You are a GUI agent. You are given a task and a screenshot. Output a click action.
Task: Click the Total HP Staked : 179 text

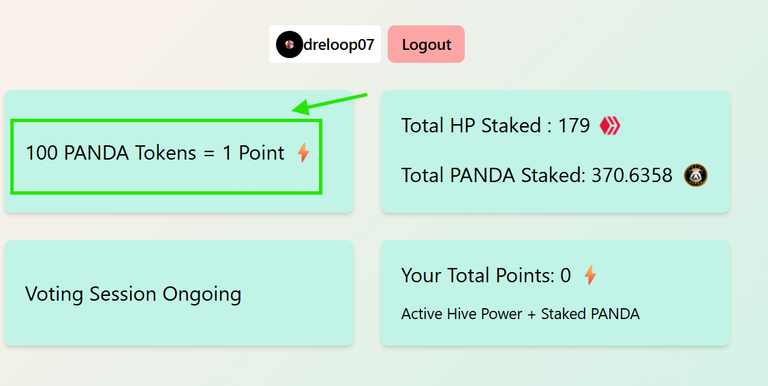495,126
